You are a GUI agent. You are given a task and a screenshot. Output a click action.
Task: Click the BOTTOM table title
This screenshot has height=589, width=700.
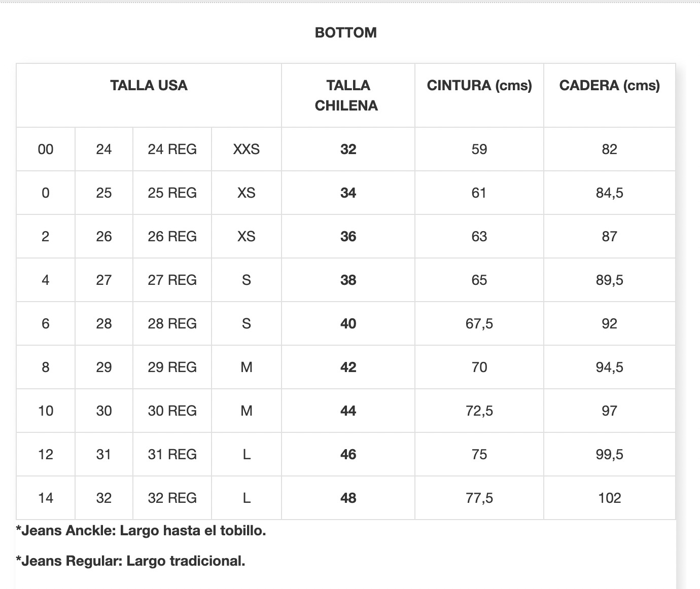[x=346, y=32]
